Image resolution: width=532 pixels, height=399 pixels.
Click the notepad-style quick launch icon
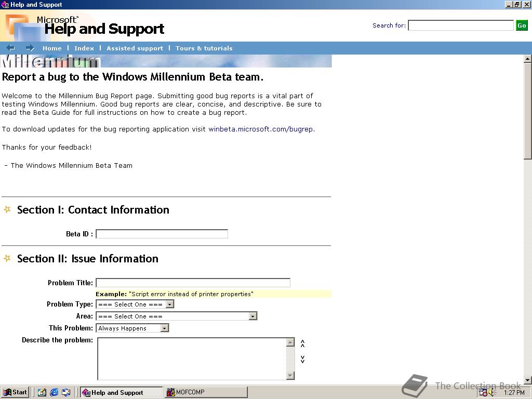(x=42, y=392)
